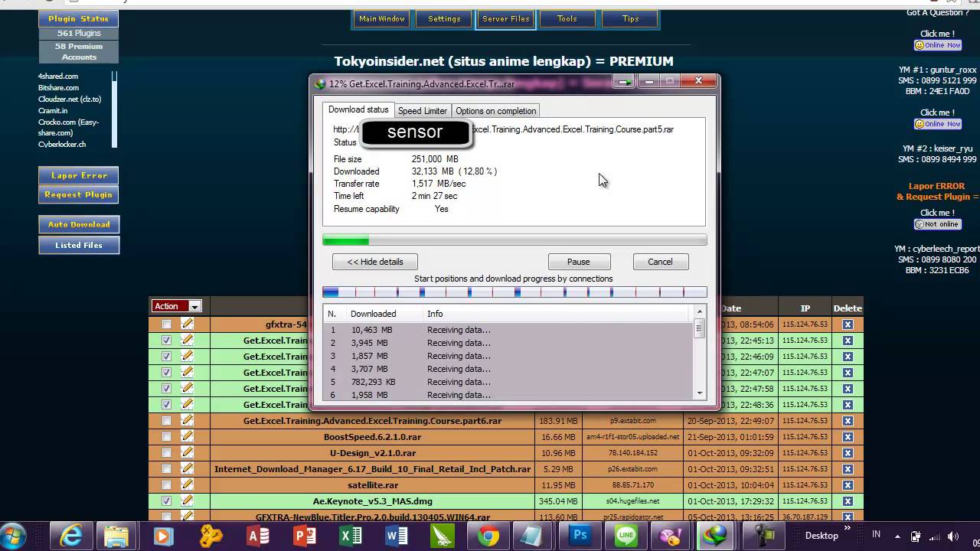Cancel the download in the IDM dialog
Screen dimensions: 980x551
click(x=660, y=262)
